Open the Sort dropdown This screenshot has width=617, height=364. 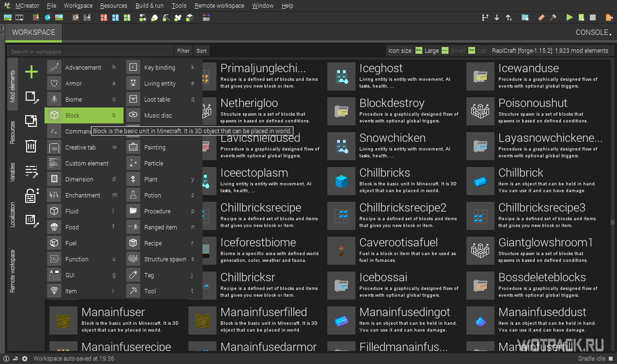tap(201, 51)
